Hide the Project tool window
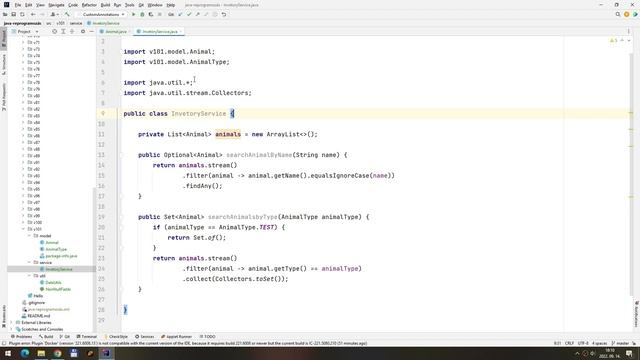This screenshot has width=640, height=360. tap(91, 31)
